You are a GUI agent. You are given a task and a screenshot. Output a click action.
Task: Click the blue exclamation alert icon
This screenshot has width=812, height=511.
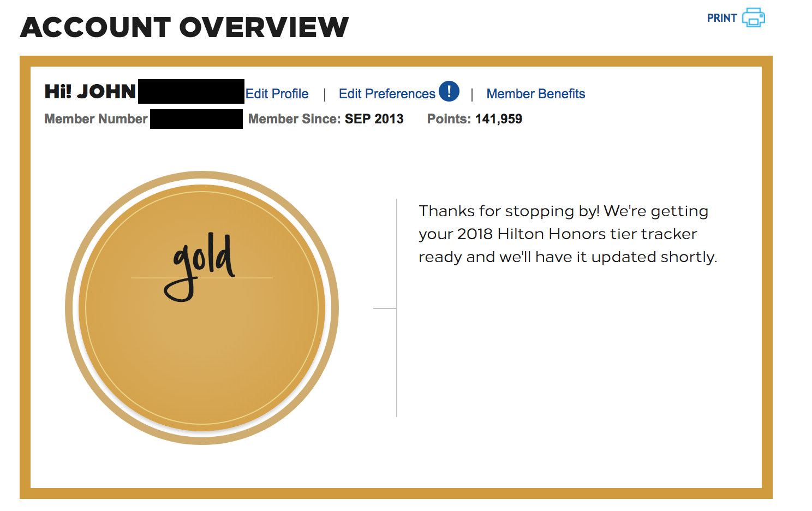point(449,91)
